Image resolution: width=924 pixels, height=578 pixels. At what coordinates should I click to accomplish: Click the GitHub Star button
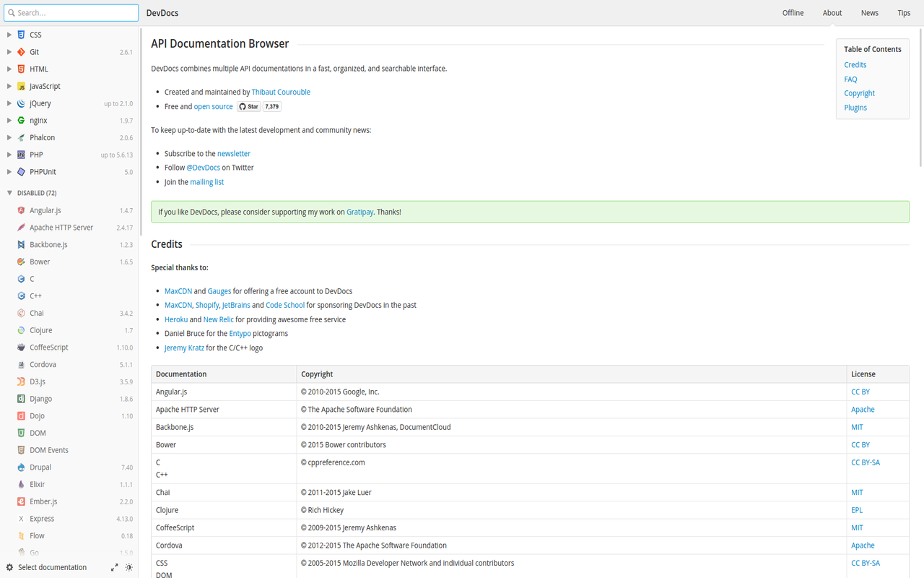[x=248, y=106]
